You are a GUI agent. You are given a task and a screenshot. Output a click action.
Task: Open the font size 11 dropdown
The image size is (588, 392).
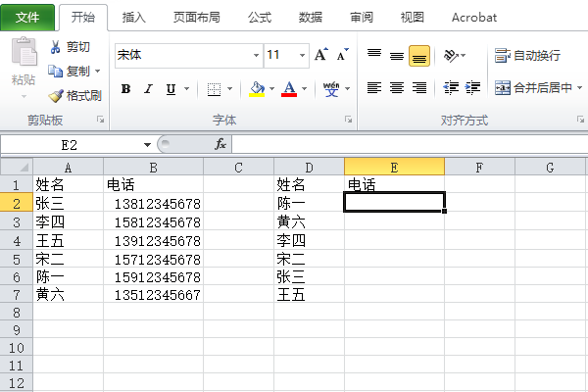(x=302, y=56)
